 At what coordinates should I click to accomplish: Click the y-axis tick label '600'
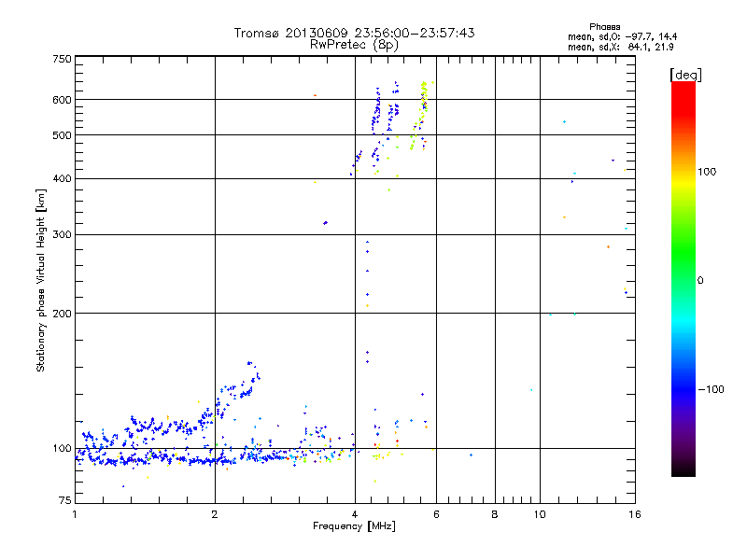point(62,100)
